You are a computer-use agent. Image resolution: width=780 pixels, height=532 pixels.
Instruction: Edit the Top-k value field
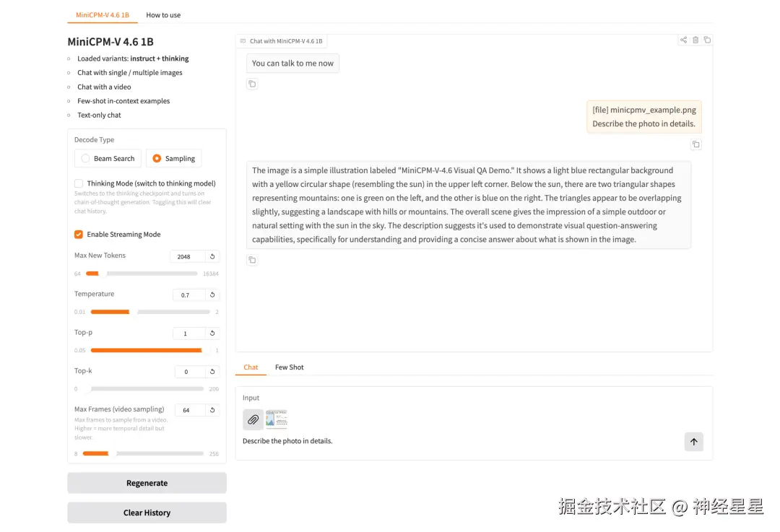point(190,372)
